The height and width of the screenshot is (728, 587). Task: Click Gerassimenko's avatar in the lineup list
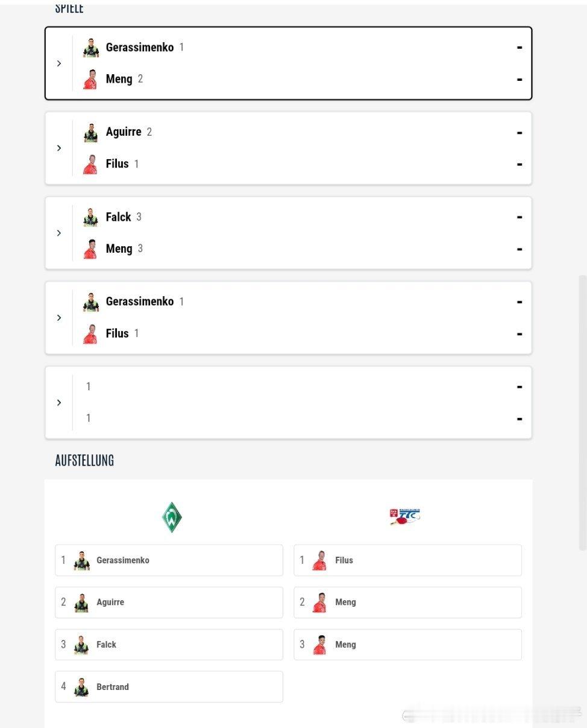click(x=81, y=560)
